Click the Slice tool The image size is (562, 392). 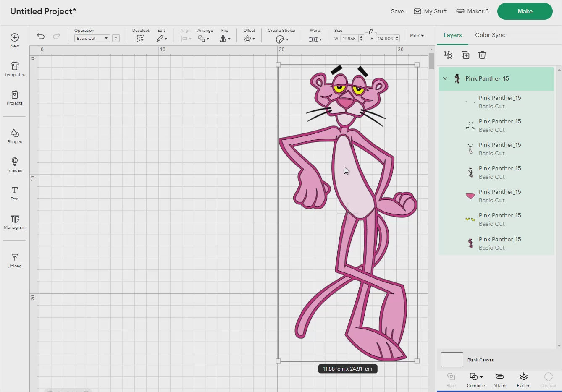pos(451,379)
